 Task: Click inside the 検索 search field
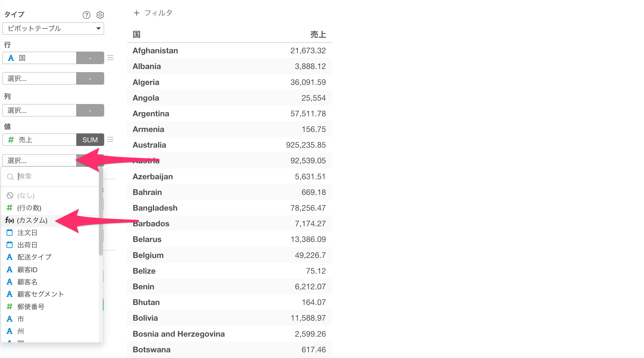(54, 176)
